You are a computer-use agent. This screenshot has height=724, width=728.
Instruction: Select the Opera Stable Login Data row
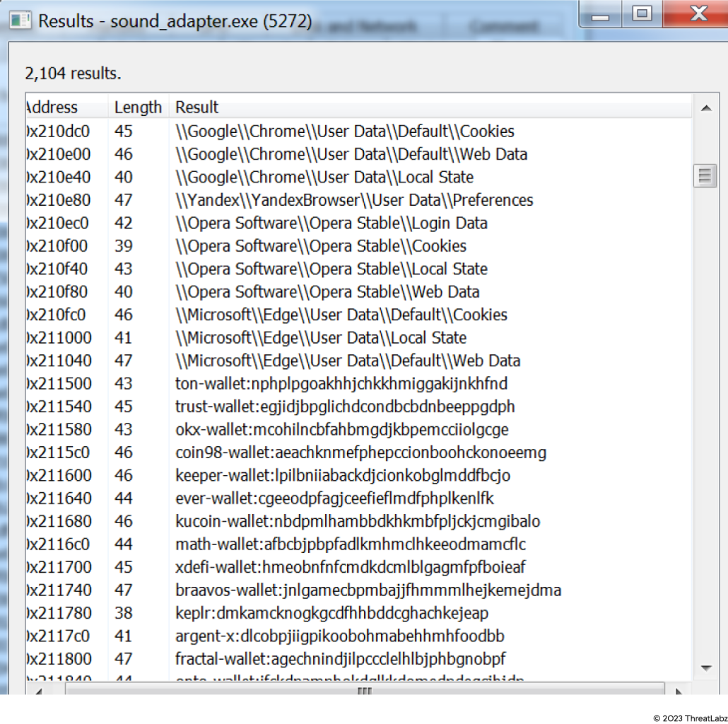coord(331,223)
